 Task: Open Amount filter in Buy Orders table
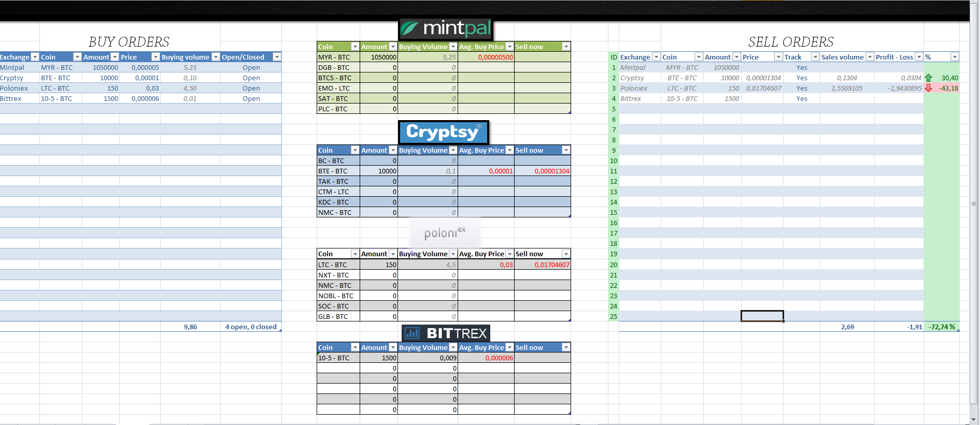pos(115,57)
